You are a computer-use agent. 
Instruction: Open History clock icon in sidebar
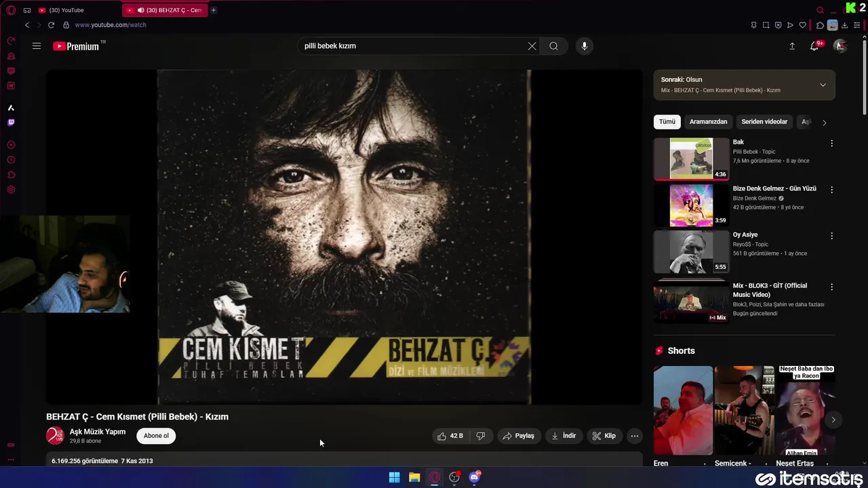pyautogui.click(x=11, y=160)
